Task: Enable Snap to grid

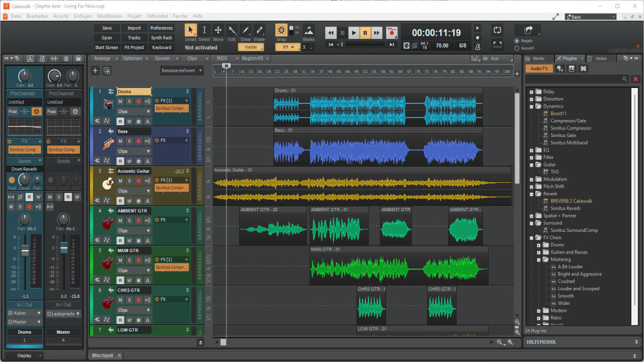Action: click(280, 30)
